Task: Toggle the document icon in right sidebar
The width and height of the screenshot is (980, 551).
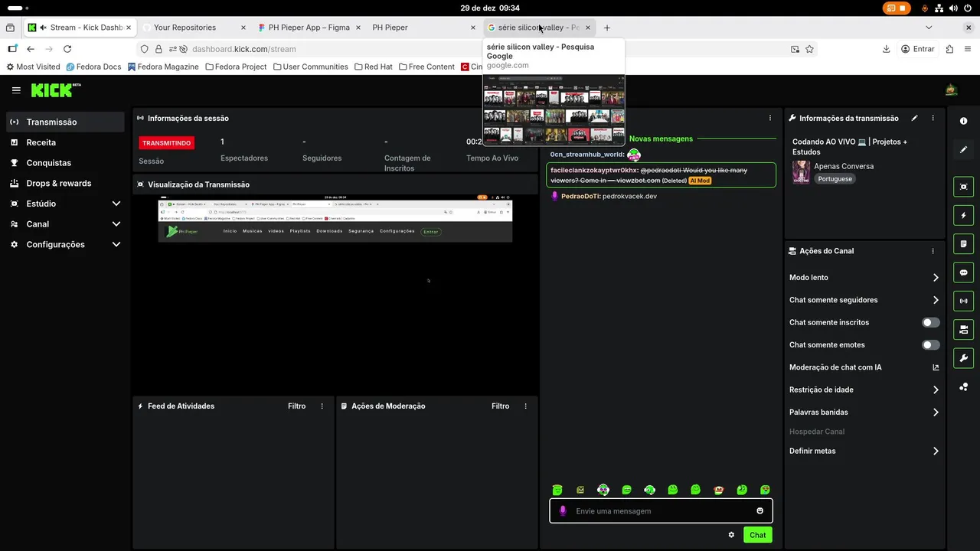Action: click(963, 244)
